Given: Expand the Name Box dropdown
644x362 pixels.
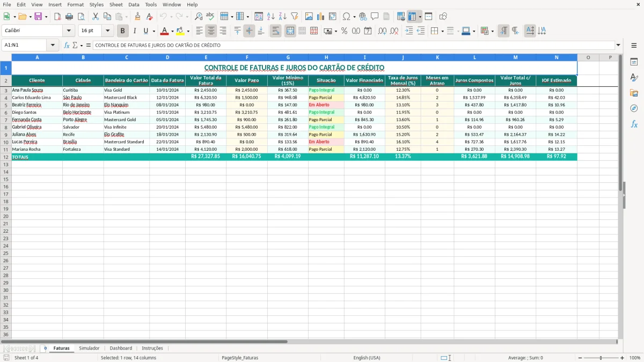Looking at the screenshot, I should coord(53,45).
